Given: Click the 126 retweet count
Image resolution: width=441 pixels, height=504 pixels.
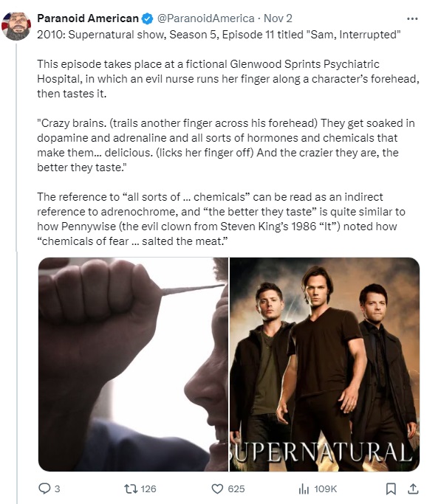Looking at the screenshot, I should pos(148,489).
